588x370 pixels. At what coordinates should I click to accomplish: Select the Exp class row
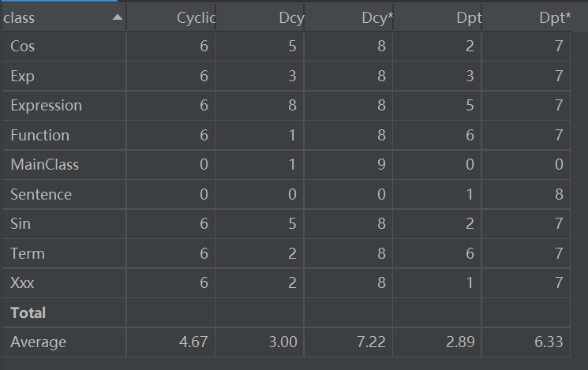coord(22,77)
